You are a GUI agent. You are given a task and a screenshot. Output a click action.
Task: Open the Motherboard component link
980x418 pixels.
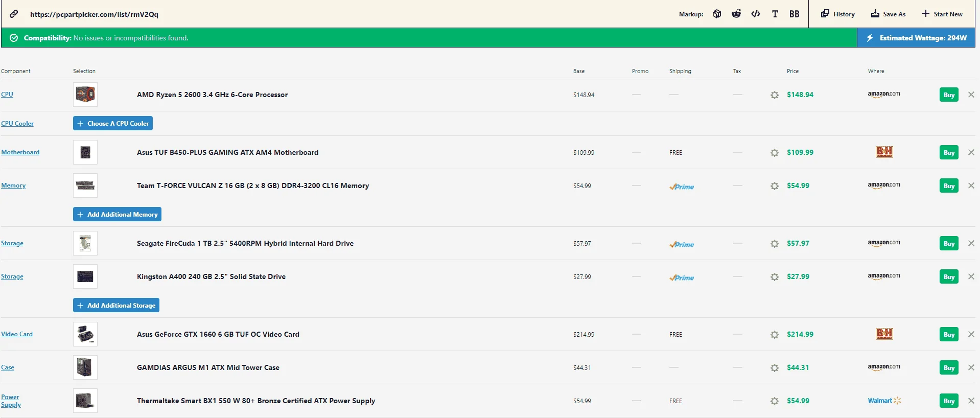(20, 152)
